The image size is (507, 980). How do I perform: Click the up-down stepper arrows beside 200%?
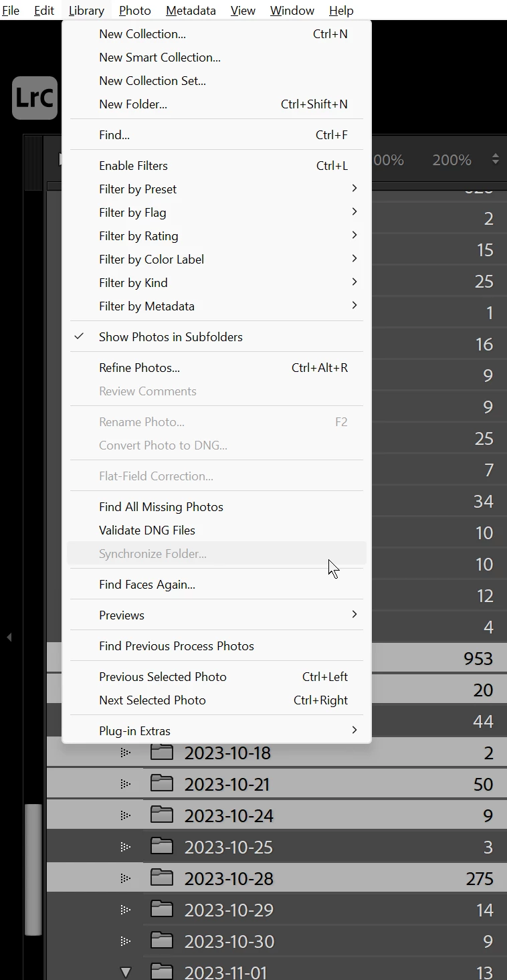point(495,159)
